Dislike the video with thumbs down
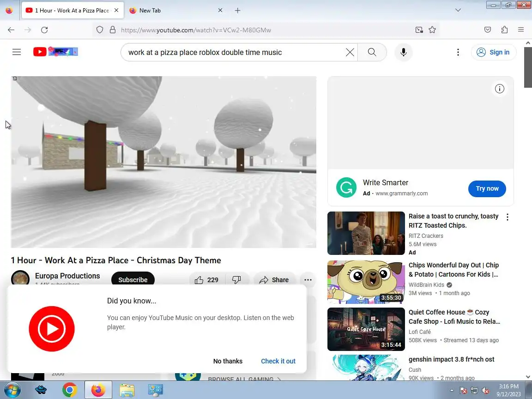The height and width of the screenshot is (399, 532). (237, 280)
